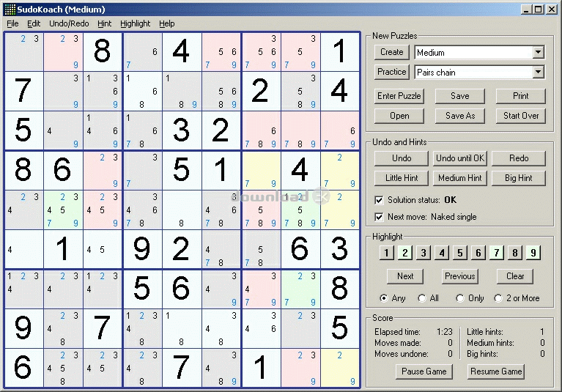Click the Enter Puzzle button
This screenshot has width=562, height=392.
coord(399,96)
